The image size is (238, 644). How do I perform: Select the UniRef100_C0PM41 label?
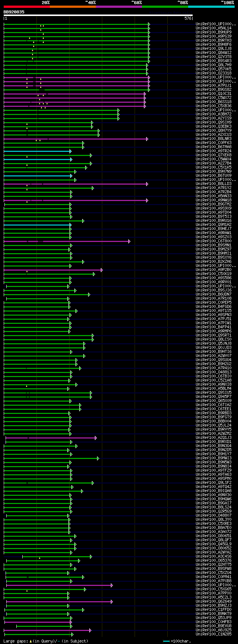[x=213, y=577]
